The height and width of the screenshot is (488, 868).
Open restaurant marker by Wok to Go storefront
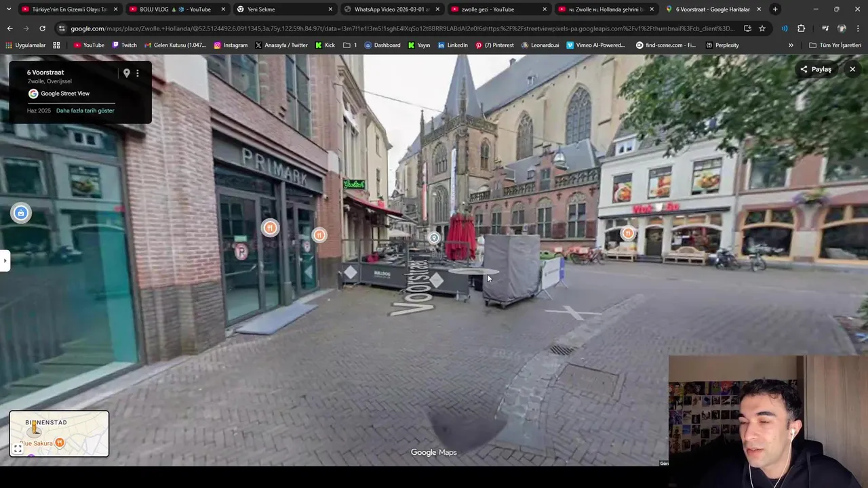[628, 233]
